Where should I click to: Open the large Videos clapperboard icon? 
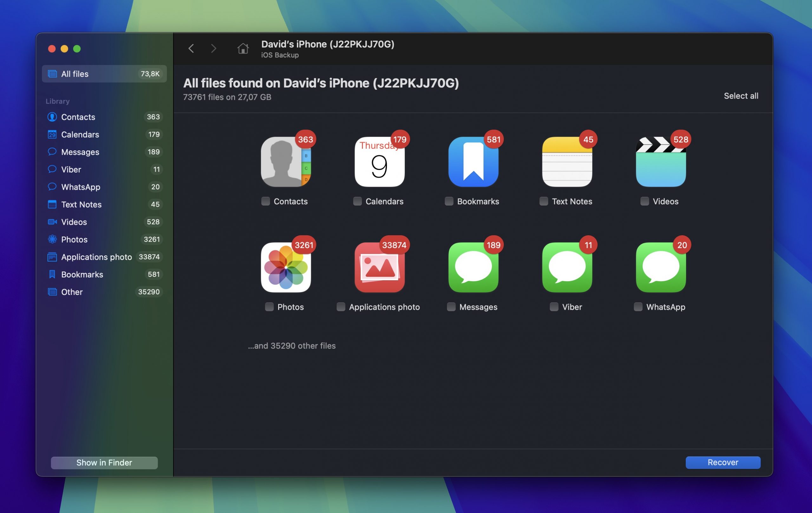point(661,161)
